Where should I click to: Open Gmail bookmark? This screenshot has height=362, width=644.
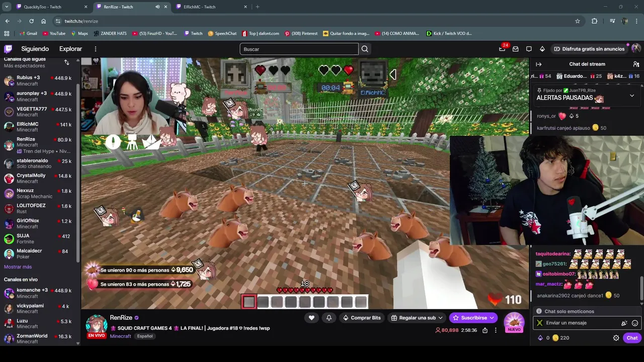28,33
